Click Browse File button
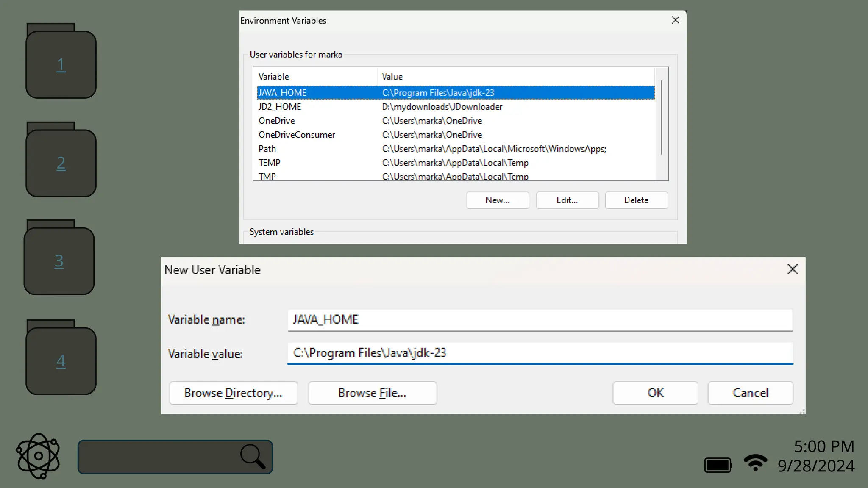The width and height of the screenshot is (868, 488). coord(373,393)
